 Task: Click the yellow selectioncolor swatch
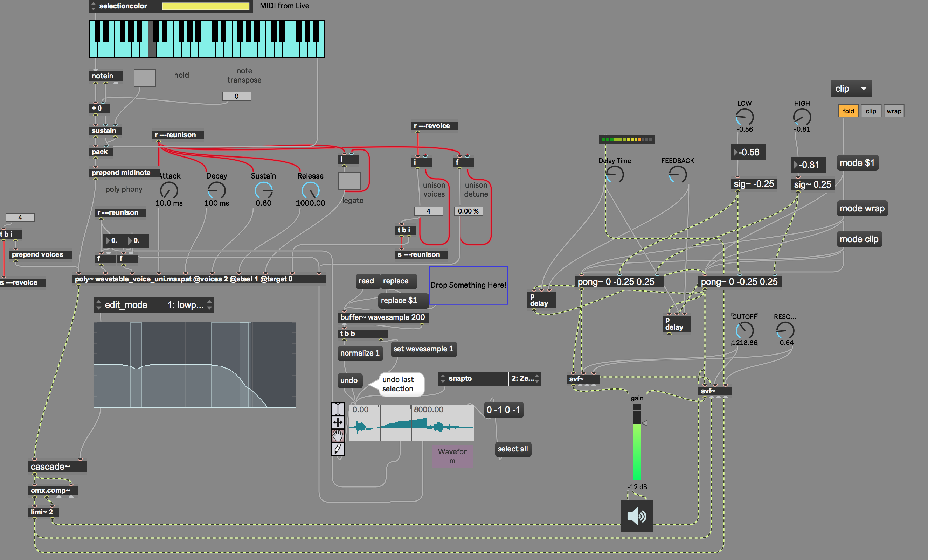point(205,6)
